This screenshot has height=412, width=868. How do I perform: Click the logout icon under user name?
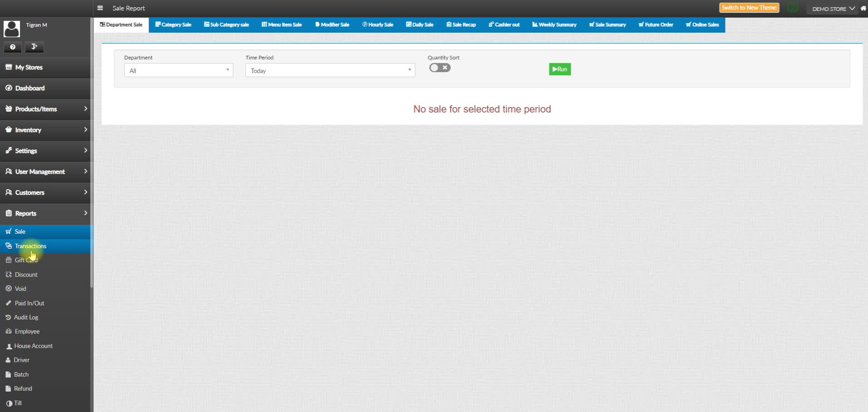[x=35, y=47]
